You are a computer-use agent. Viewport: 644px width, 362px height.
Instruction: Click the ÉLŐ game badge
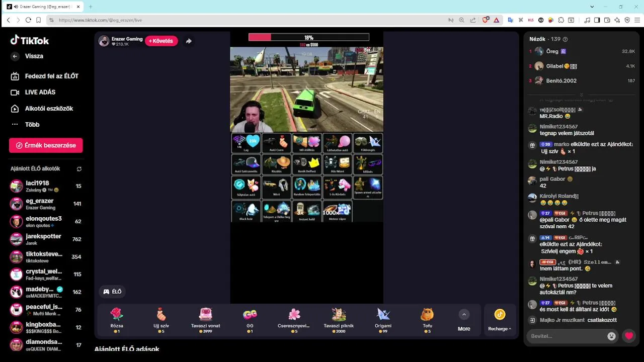click(x=113, y=292)
